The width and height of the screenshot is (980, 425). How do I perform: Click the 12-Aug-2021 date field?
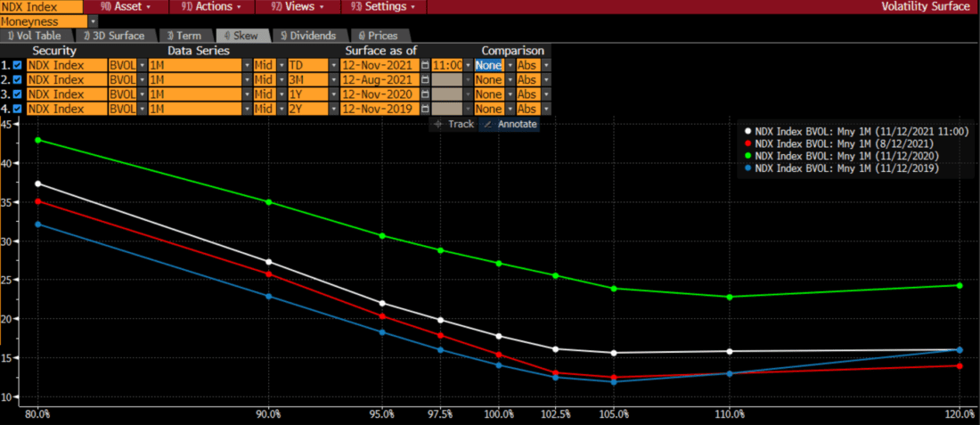tap(380, 80)
